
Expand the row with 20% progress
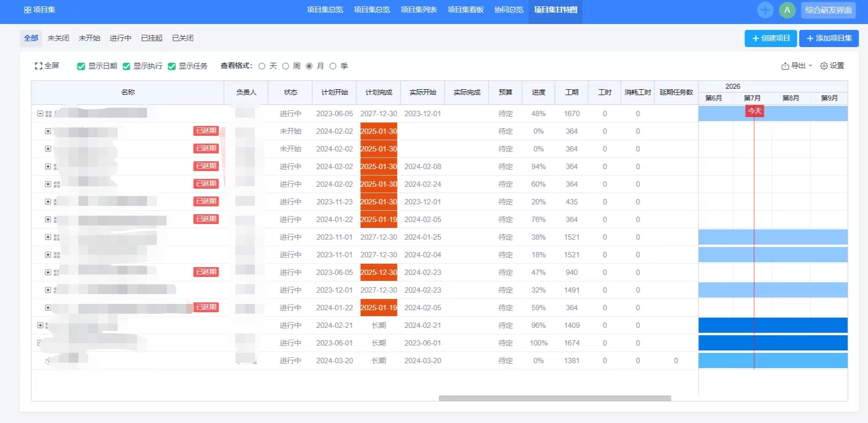click(48, 201)
